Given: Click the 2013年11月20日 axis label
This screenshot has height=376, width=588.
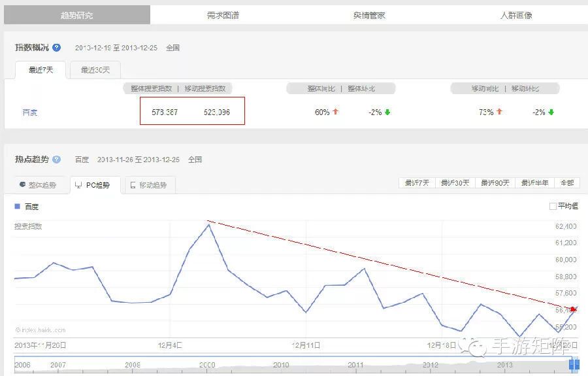Looking at the screenshot, I should click(x=40, y=345).
